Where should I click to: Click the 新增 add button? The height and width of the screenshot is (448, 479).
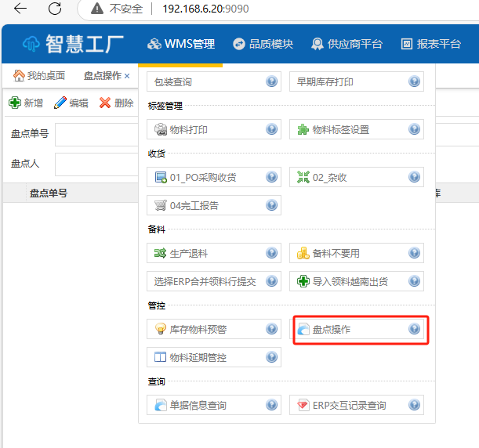click(x=26, y=103)
